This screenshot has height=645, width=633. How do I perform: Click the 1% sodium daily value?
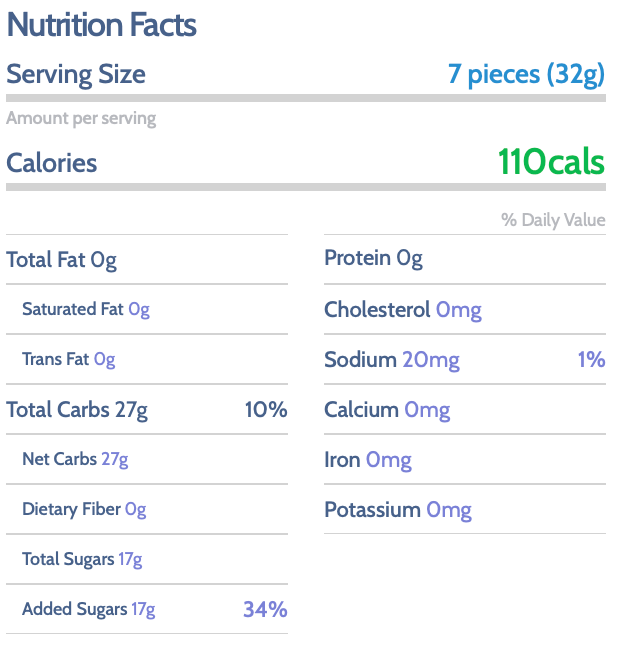pyautogui.click(x=591, y=360)
